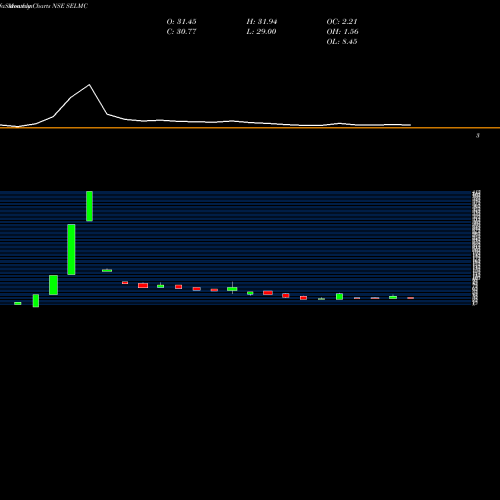The image size is (500, 500).
Task: Click the green candle with long wick mid-chart
Action: point(232,288)
